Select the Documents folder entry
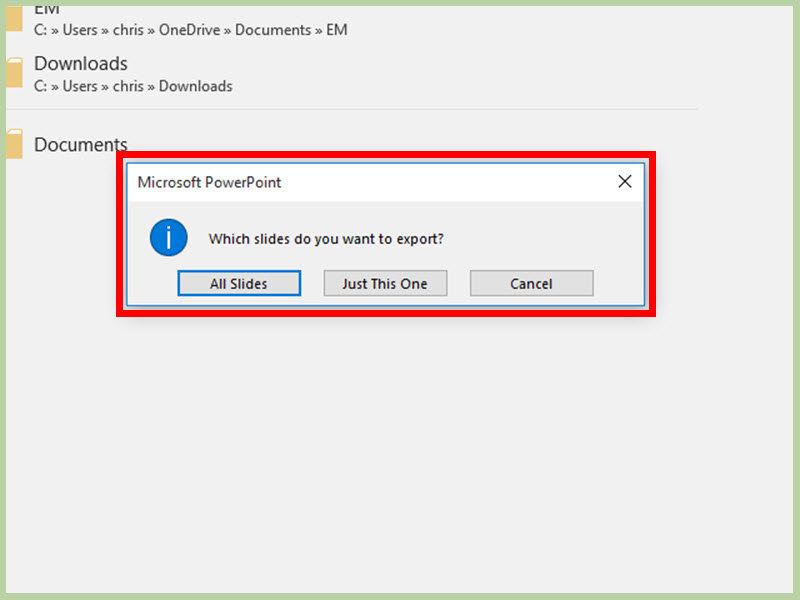 click(81, 144)
